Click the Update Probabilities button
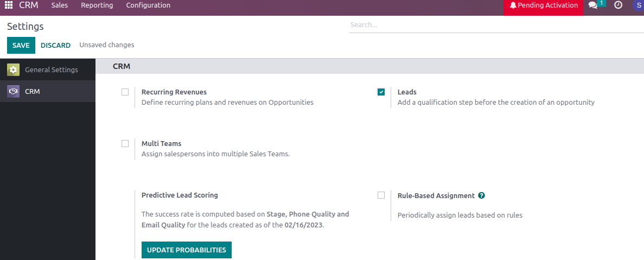The image size is (644, 260). click(x=186, y=250)
